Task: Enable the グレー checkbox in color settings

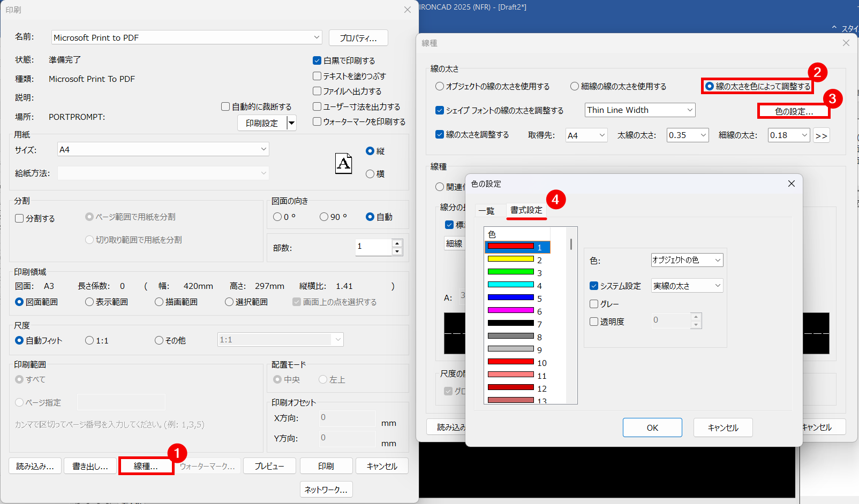Action: click(x=593, y=303)
